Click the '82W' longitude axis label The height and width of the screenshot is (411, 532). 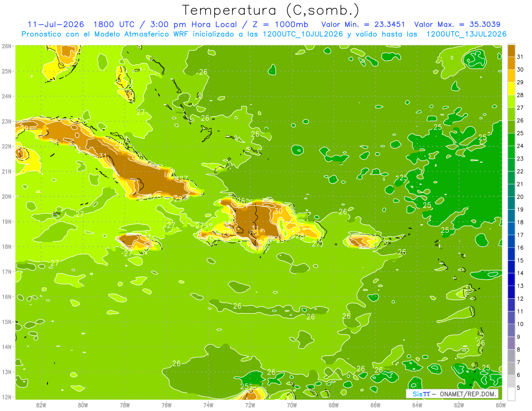click(41, 405)
